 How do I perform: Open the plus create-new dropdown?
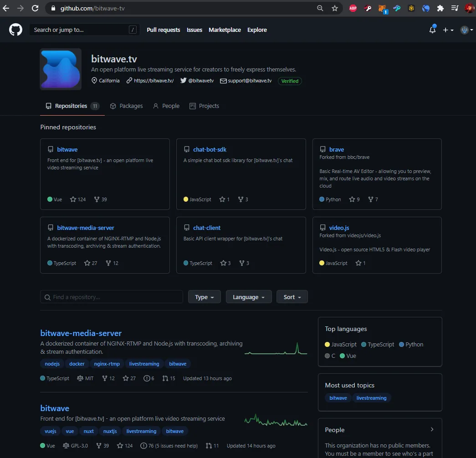click(448, 30)
